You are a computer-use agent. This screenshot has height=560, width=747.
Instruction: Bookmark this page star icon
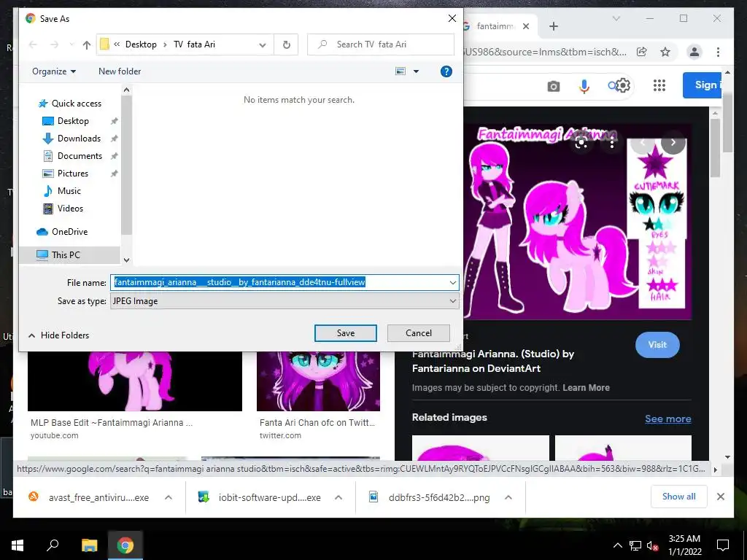[x=665, y=52]
